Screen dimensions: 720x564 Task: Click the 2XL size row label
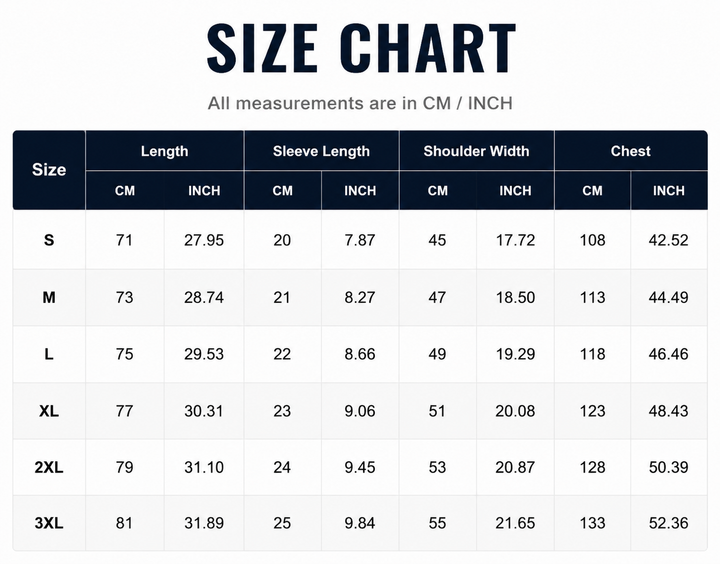49,467
